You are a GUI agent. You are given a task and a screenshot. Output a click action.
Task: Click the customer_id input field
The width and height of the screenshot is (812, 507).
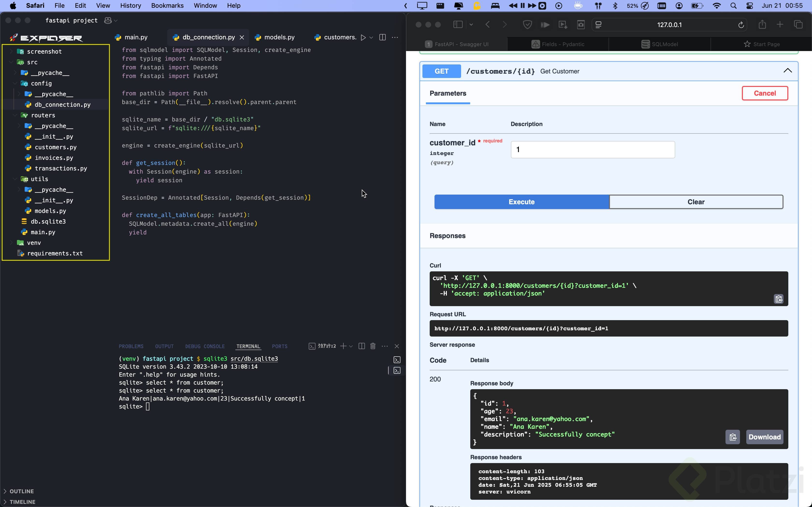click(x=593, y=149)
